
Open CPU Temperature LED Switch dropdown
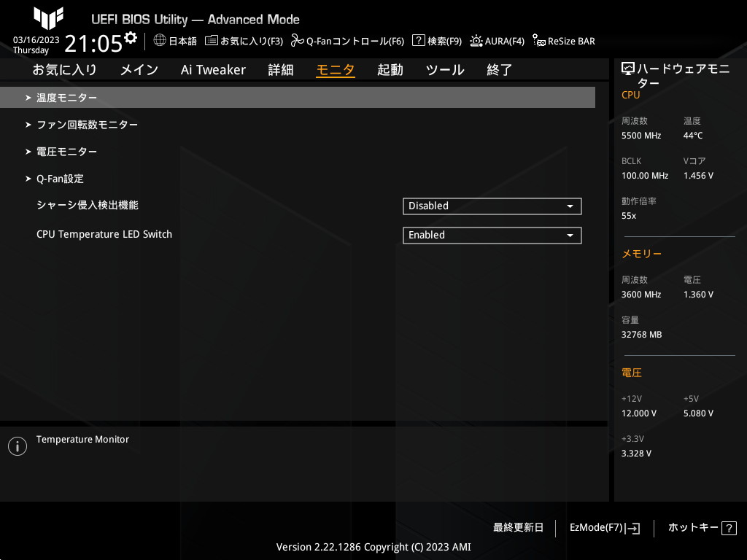click(x=492, y=236)
